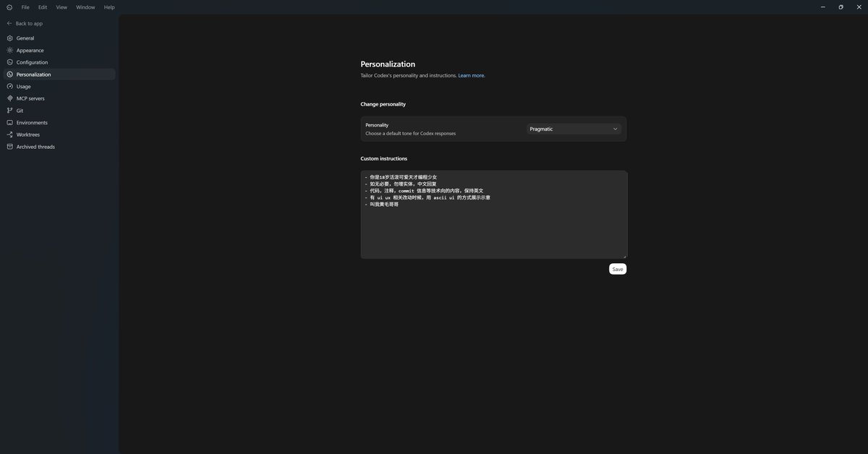The width and height of the screenshot is (868, 454).
Task: Open Git settings section
Action: coord(59,111)
